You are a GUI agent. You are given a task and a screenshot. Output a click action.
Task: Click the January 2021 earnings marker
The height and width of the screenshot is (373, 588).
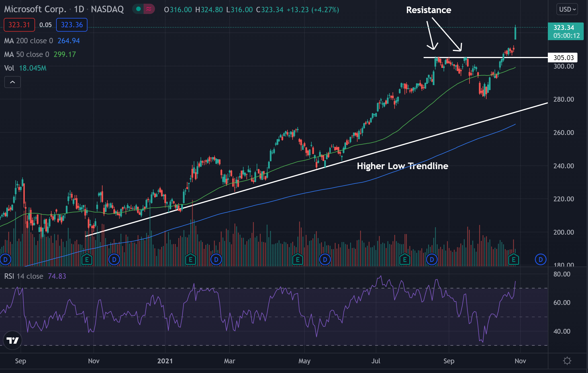click(x=191, y=259)
